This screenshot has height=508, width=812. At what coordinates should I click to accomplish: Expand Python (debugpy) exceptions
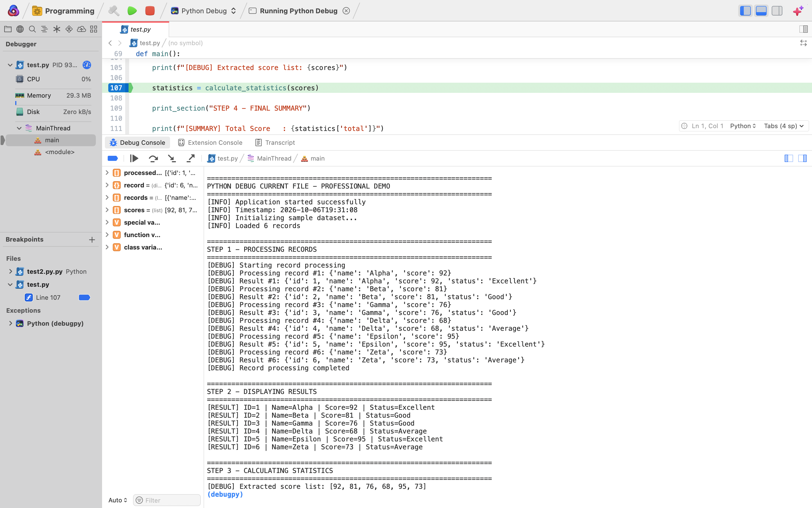click(x=10, y=323)
